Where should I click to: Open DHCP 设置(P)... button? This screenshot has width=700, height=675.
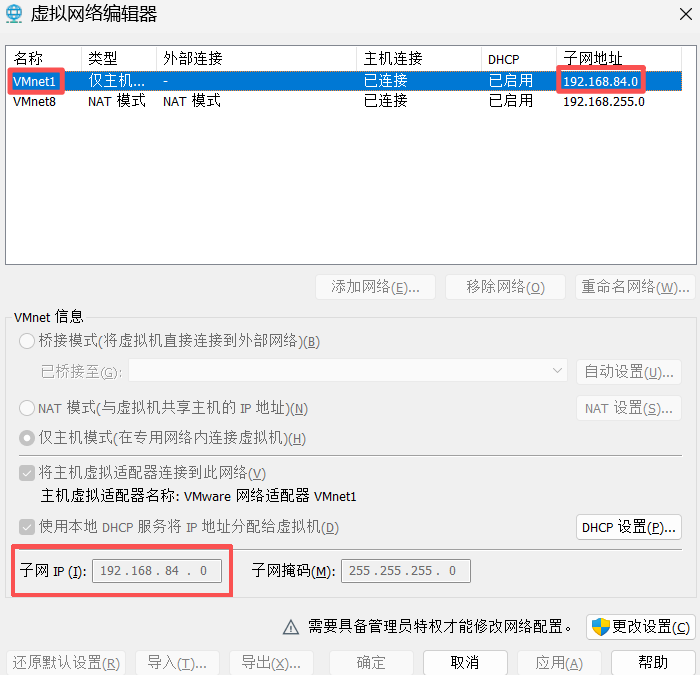point(629,527)
